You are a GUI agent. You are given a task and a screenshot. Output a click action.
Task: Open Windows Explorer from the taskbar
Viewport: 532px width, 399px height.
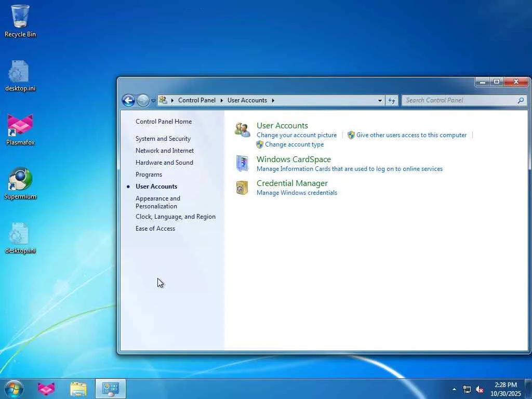[78, 389]
